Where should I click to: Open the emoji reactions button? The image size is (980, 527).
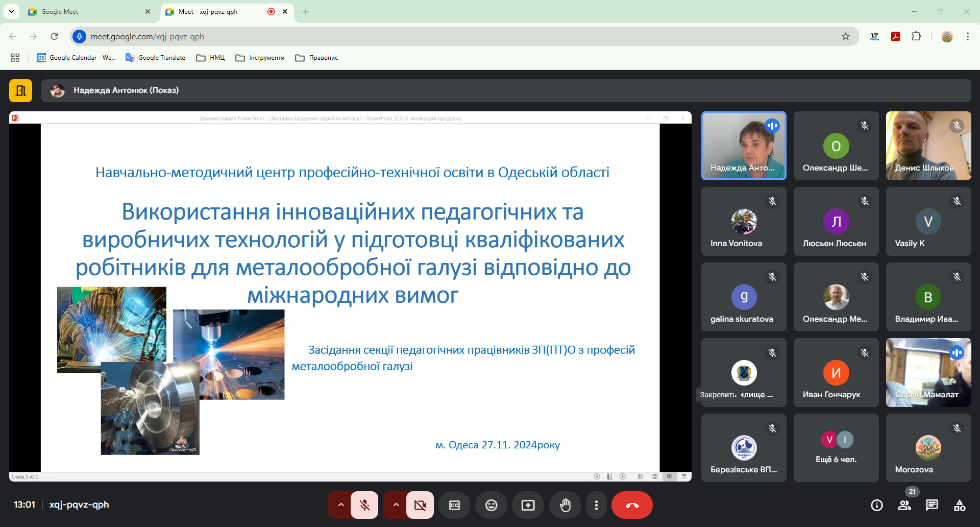[x=491, y=505]
